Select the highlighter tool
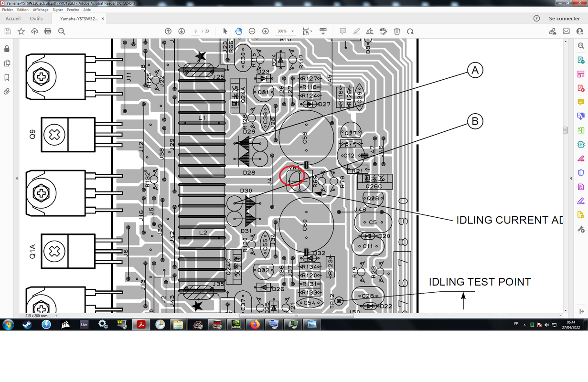 pyautogui.click(x=356, y=31)
